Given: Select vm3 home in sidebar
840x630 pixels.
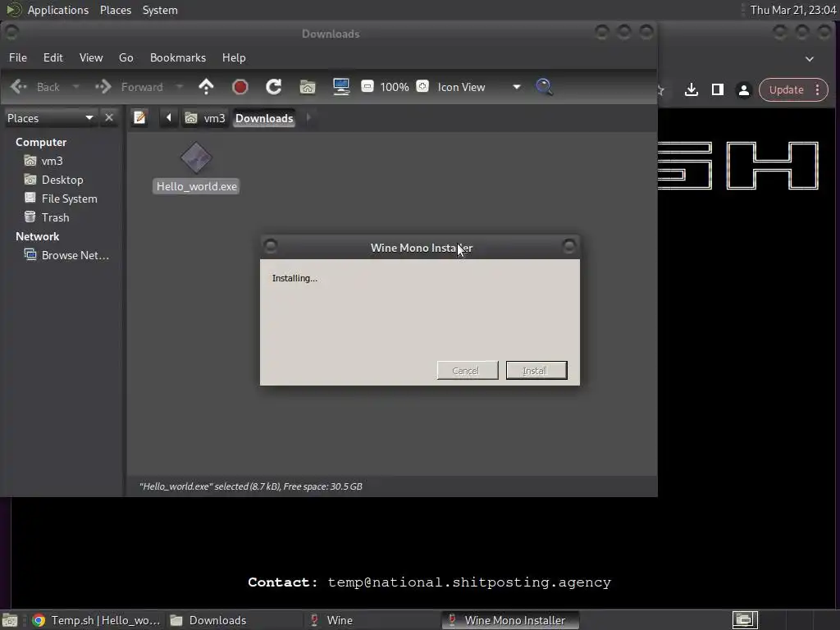Looking at the screenshot, I should [43, 161].
